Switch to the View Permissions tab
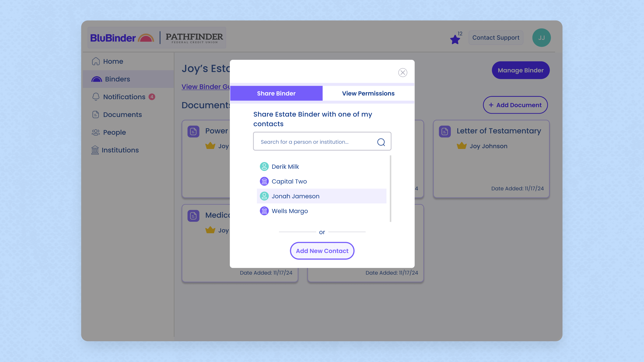This screenshot has height=362, width=644. tap(368, 93)
